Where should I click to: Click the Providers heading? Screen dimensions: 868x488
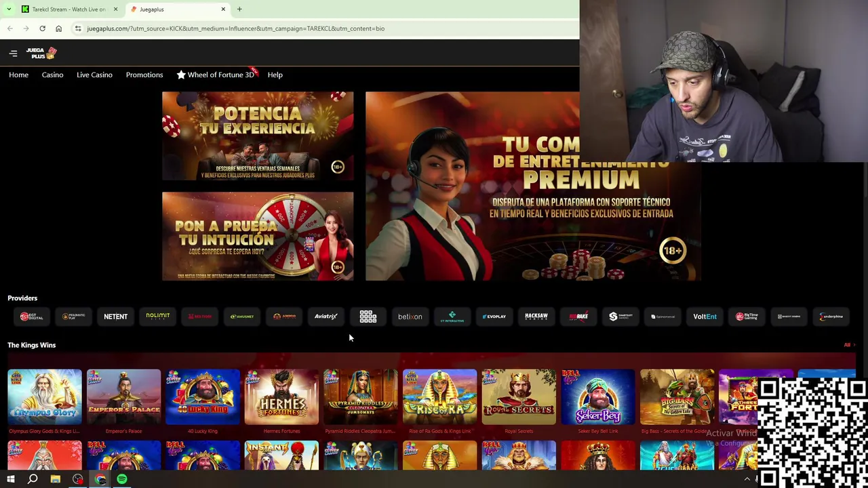coord(22,298)
